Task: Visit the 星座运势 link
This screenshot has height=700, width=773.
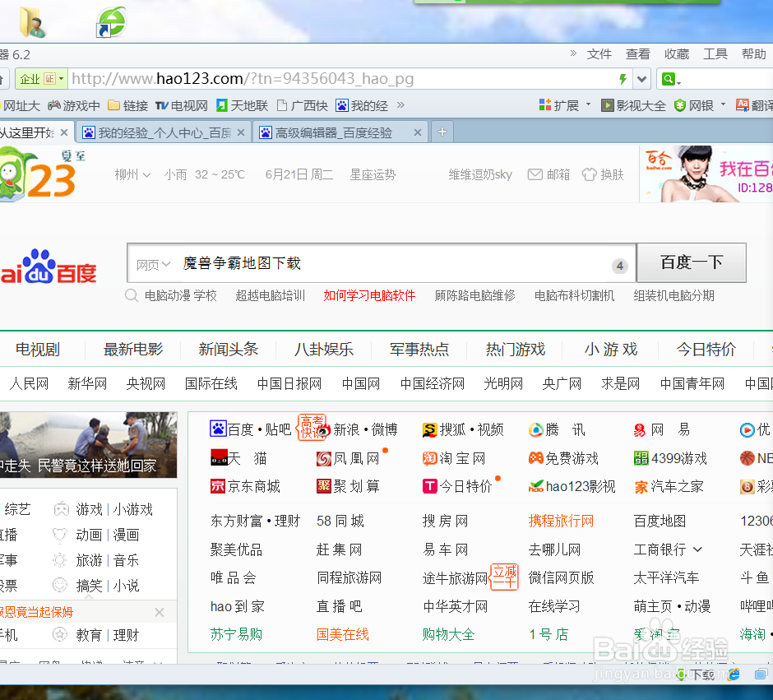Action: click(x=372, y=175)
